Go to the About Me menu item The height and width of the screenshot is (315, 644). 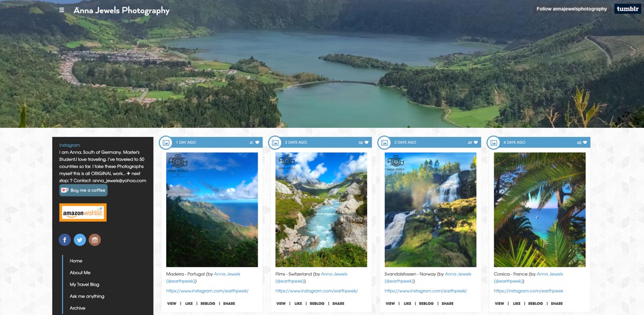[x=80, y=273]
